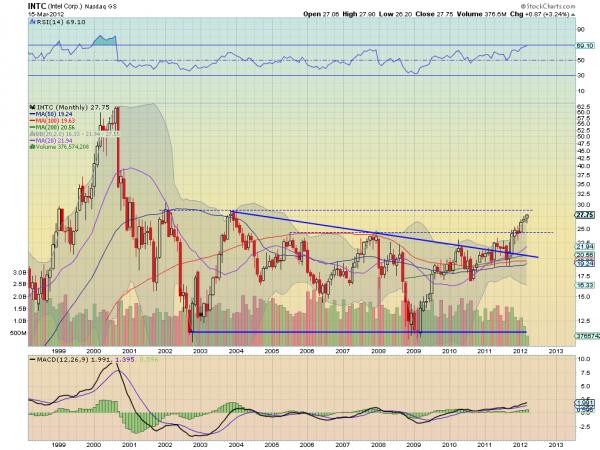Image resolution: width=600 pixels, height=450 pixels.
Task: Click the green 20.56 price tag on right axis
Action: [x=585, y=255]
